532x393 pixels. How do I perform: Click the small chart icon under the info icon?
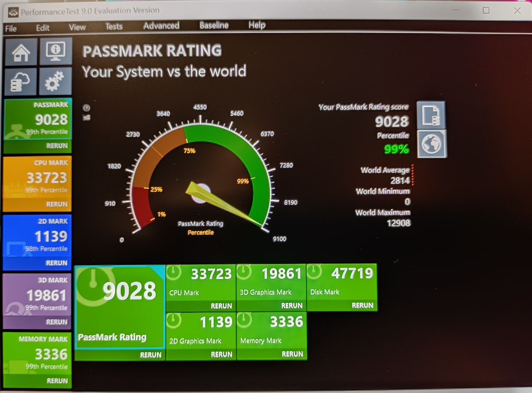click(86, 117)
